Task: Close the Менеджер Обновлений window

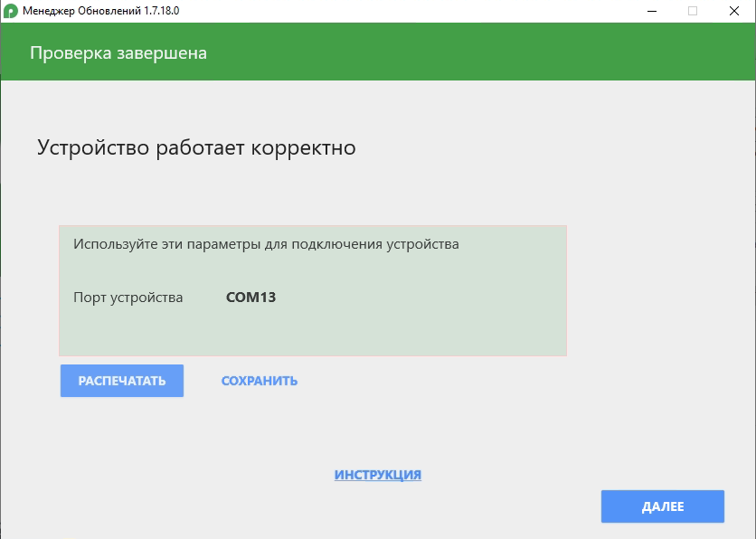Action: coord(734,11)
